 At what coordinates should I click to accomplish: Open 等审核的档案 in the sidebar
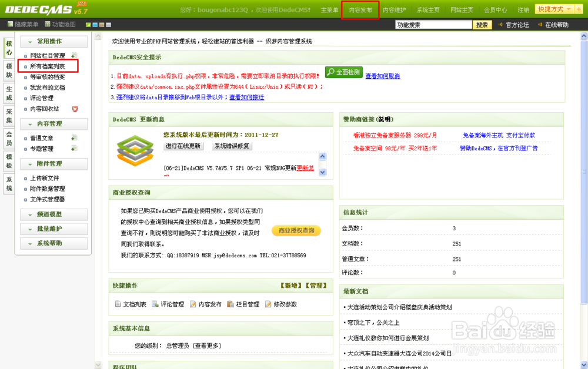click(47, 77)
